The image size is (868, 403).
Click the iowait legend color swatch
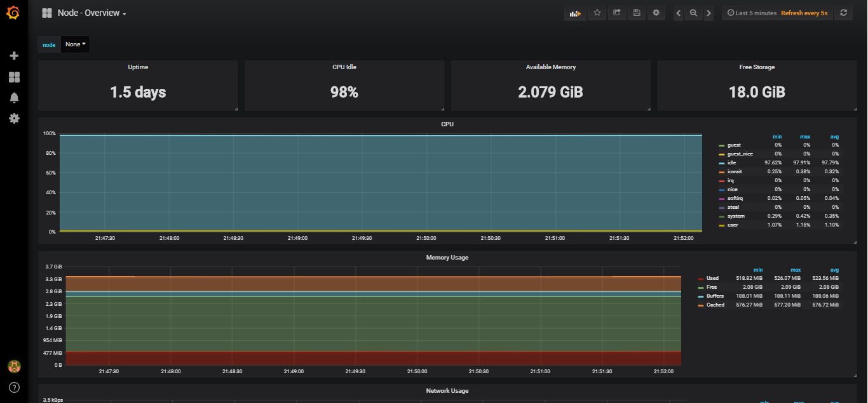coord(721,172)
